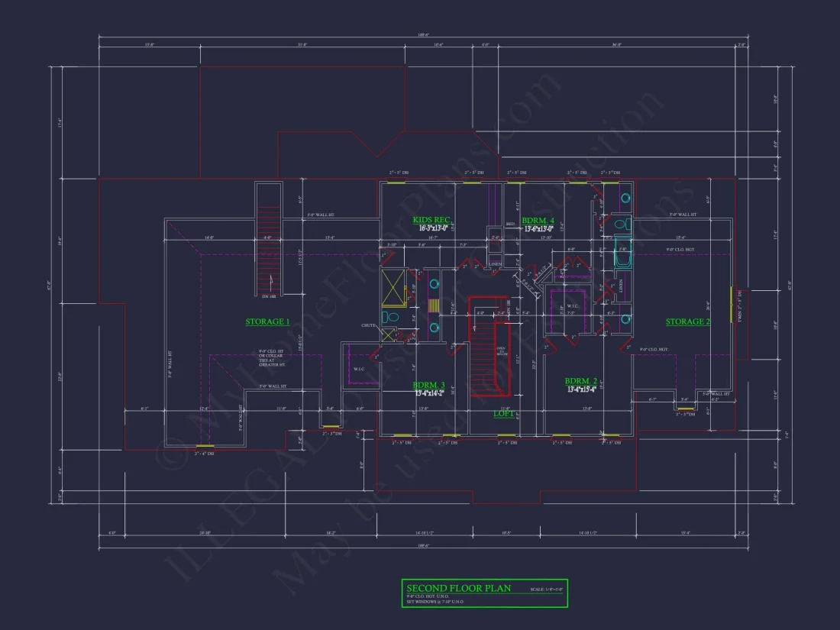
Task: Click the staircase marked DN 16R
Action: point(269,252)
